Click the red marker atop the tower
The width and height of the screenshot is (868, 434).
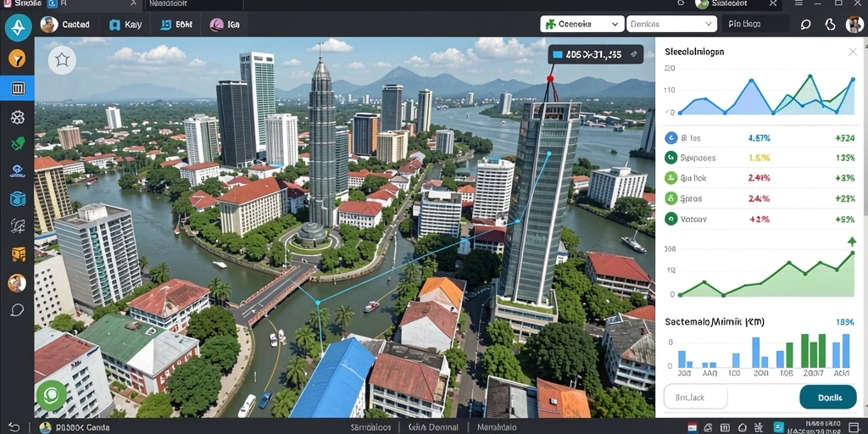point(550,79)
